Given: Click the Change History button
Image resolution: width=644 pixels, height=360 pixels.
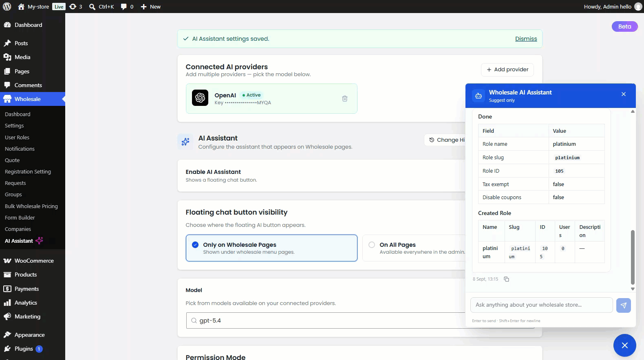Looking at the screenshot, I should pyautogui.click(x=445, y=140).
